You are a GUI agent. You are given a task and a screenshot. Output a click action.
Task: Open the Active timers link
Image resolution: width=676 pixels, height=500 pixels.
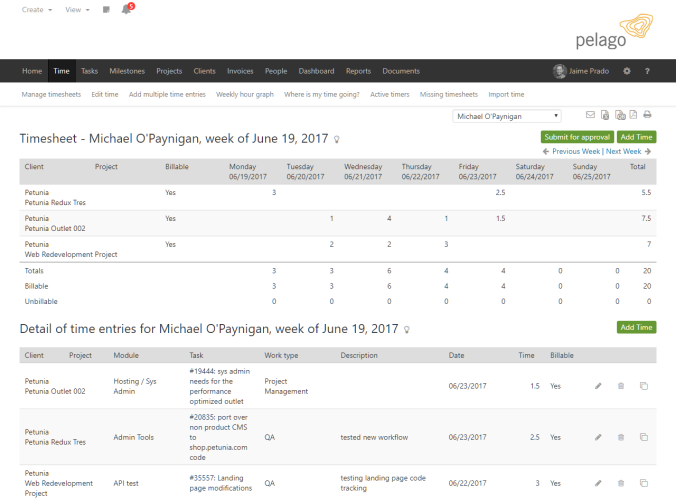pyautogui.click(x=390, y=94)
